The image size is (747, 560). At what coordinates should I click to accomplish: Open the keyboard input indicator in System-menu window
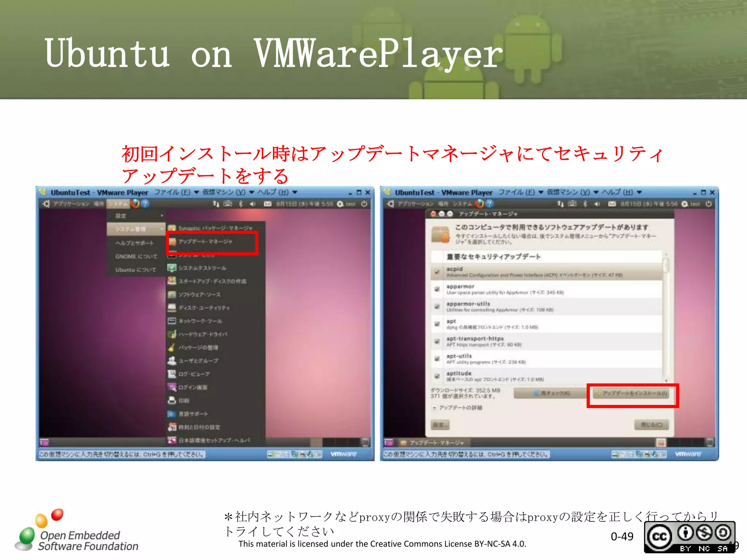point(228,203)
